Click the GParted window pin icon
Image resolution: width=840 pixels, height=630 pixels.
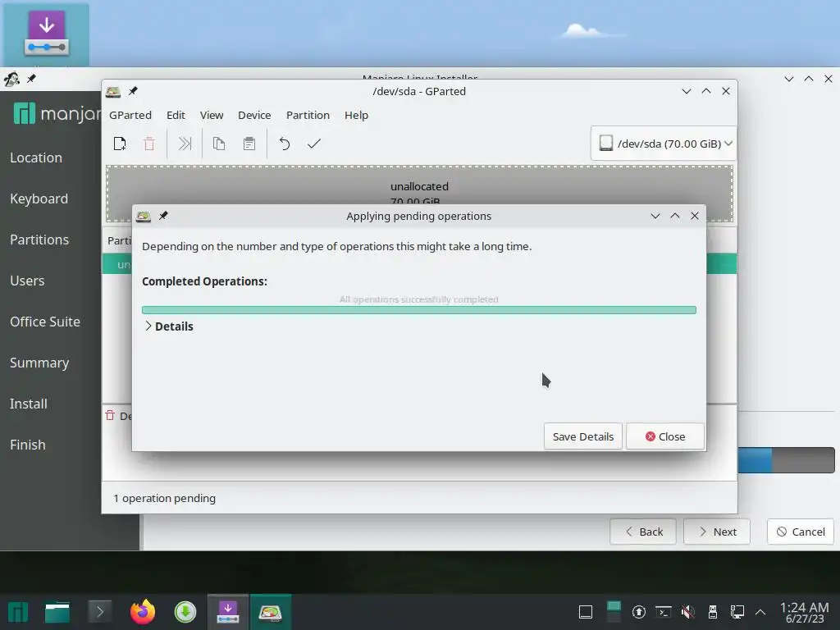[x=133, y=91]
